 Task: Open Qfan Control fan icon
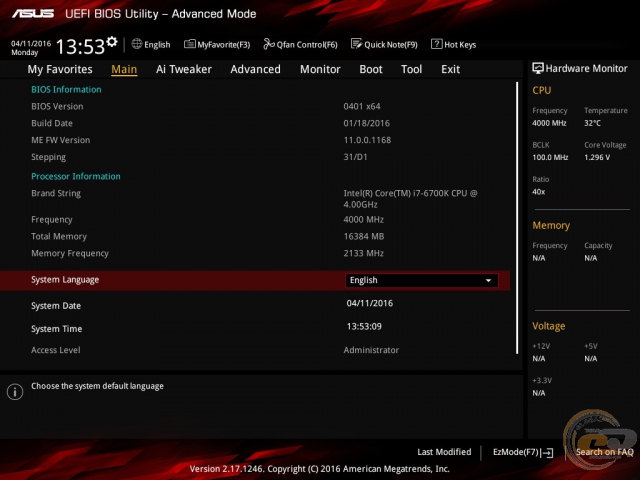269,44
